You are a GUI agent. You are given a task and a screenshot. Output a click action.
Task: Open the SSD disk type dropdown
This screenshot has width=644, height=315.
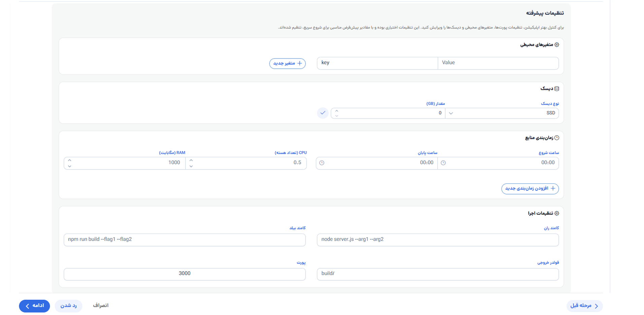pos(502,113)
